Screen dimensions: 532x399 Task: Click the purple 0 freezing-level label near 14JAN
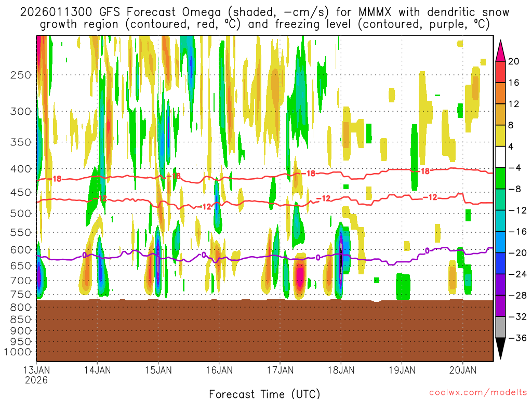point(84,255)
